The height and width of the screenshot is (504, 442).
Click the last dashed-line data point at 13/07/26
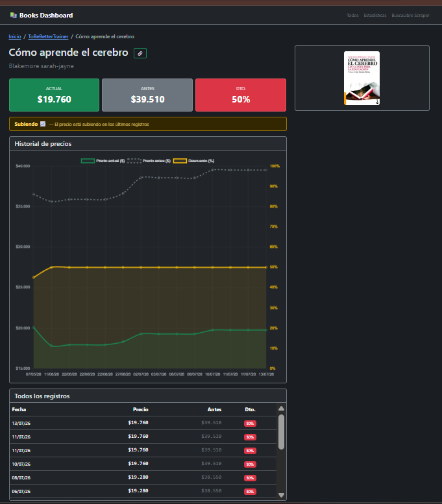[266, 170]
